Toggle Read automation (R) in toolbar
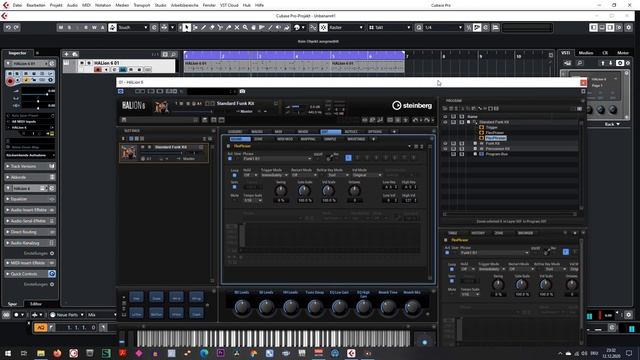 86,27
